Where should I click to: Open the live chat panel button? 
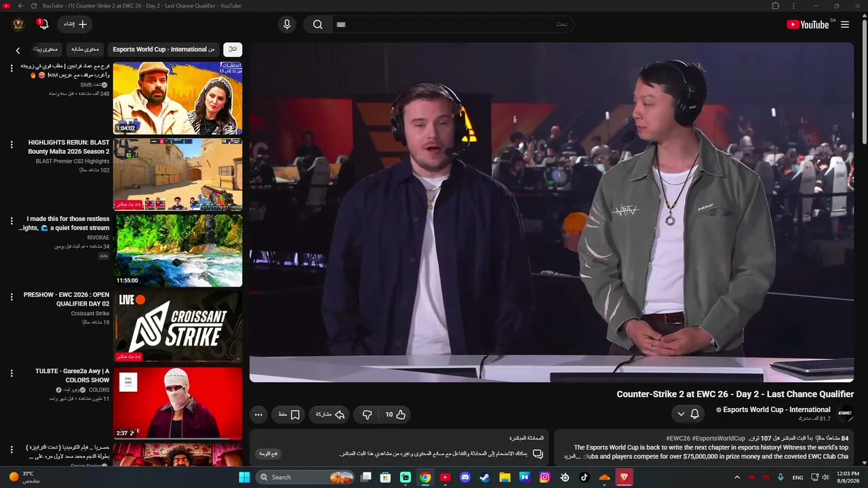point(269,454)
